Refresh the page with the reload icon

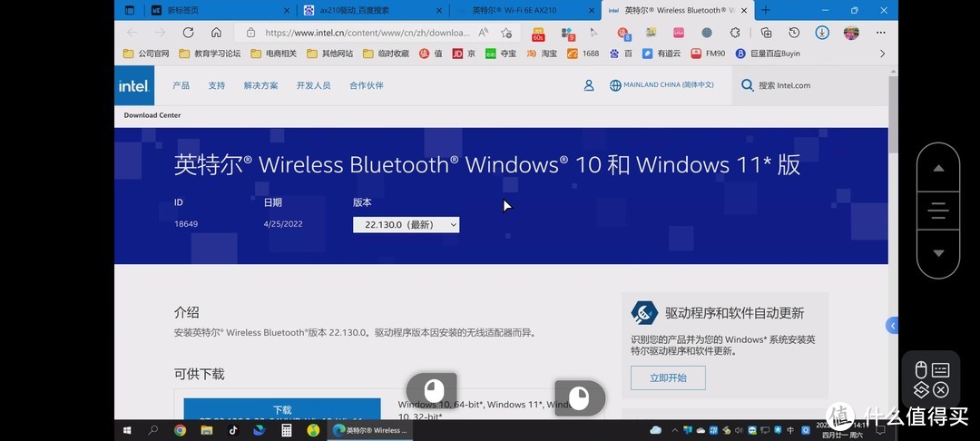point(188,33)
